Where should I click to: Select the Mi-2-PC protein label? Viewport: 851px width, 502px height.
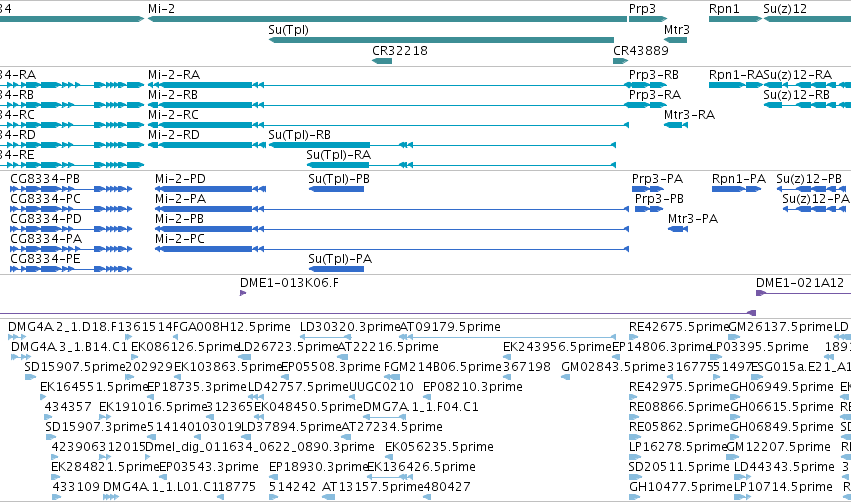[180, 239]
